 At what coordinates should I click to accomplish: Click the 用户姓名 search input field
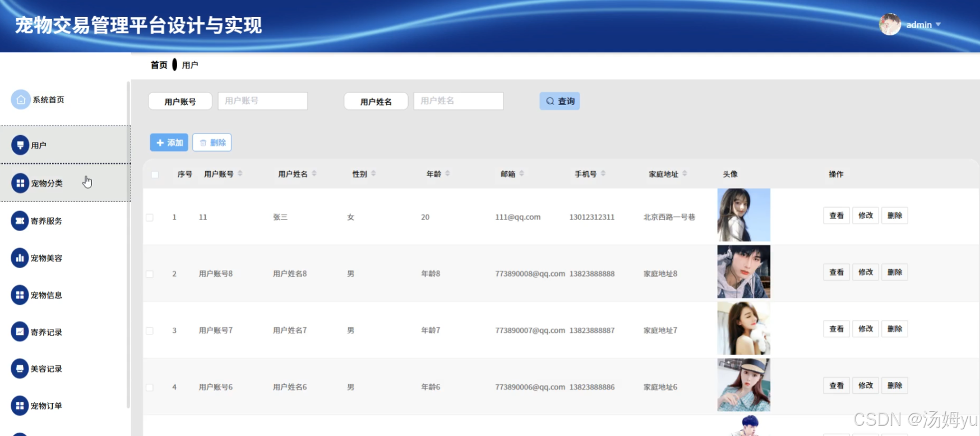coord(458,101)
